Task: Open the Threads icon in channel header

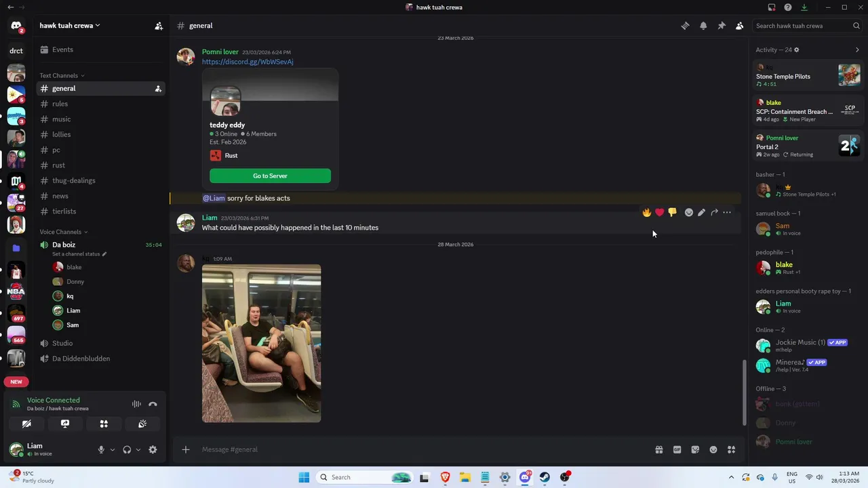Action: coord(685,26)
